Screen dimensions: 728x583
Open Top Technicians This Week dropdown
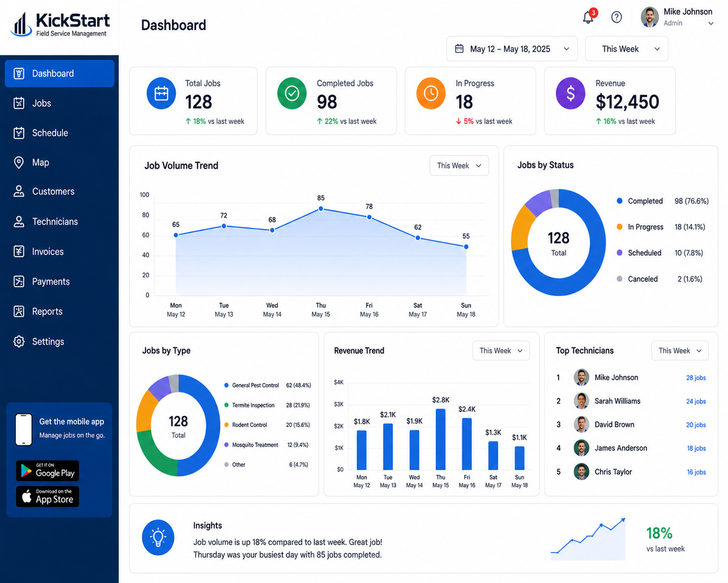(680, 351)
